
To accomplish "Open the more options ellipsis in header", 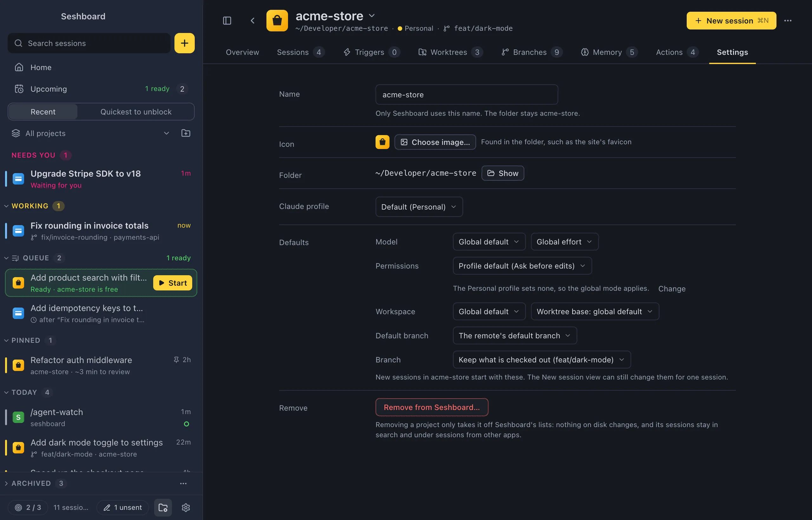I will pyautogui.click(x=788, y=21).
